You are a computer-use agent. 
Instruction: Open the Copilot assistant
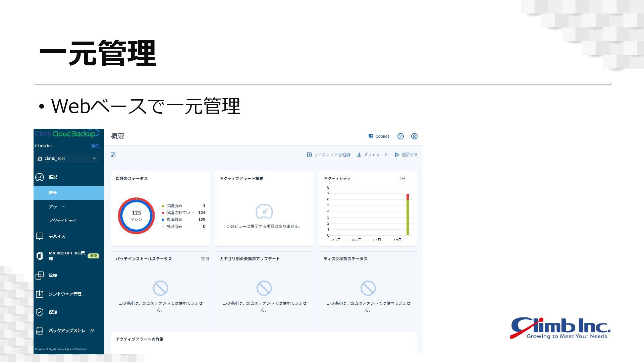click(x=379, y=136)
